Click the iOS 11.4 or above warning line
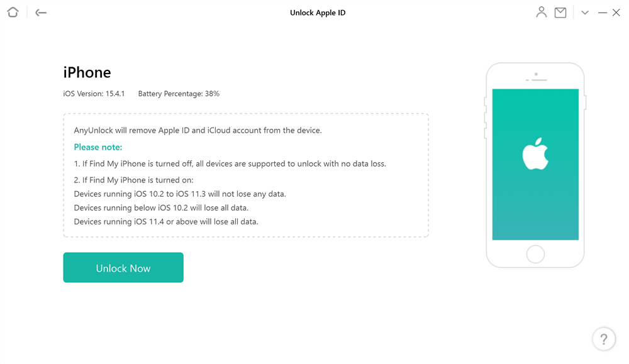This screenshot has width=629, height=364. click(x=166, y=222)
